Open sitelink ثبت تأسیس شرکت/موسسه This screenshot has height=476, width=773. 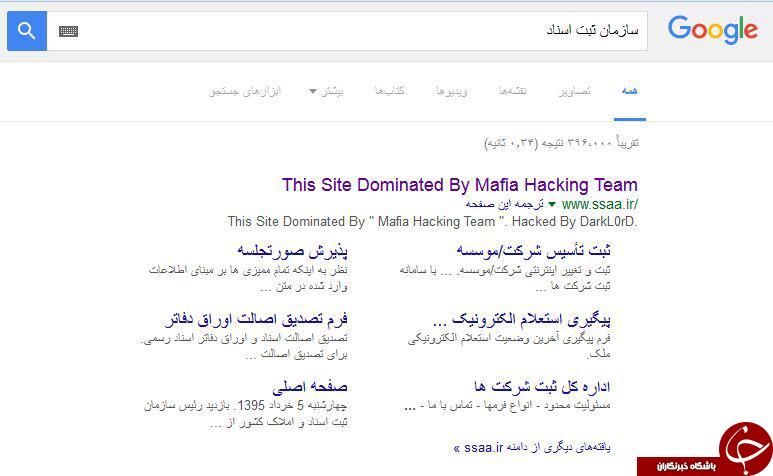tap(533, 250)
